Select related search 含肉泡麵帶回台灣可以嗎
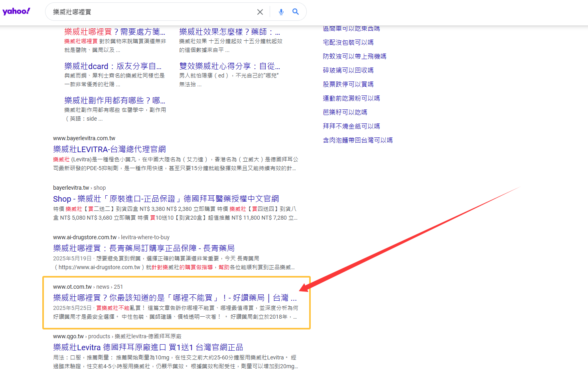This screenshot has height=371, width=588. coord(358,140)
